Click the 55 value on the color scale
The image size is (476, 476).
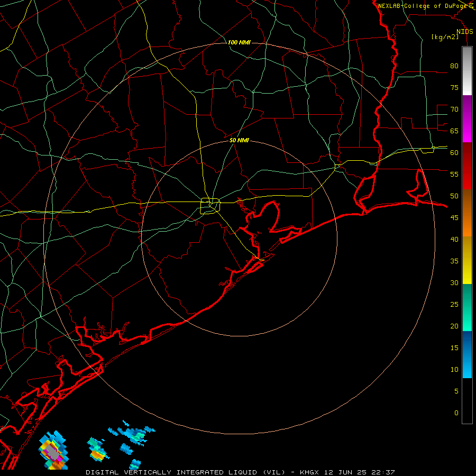coord(454,174)
